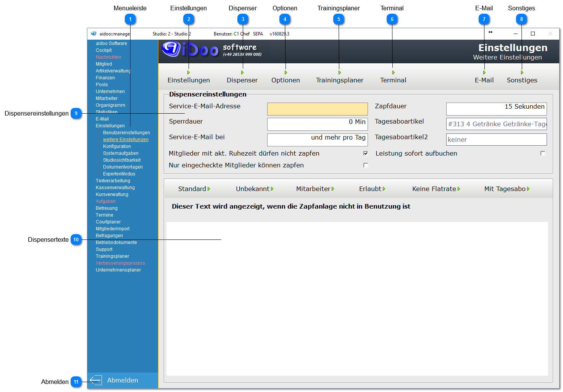Screen dimensions: 563x392
Task: Open Finanzen in the sidebar menu
Action: click(x=105, y=78)
